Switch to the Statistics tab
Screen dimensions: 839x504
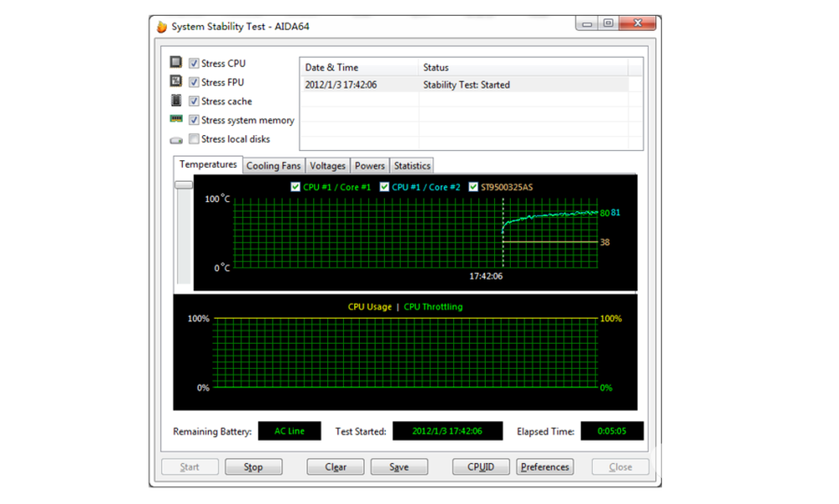(412, 166)
